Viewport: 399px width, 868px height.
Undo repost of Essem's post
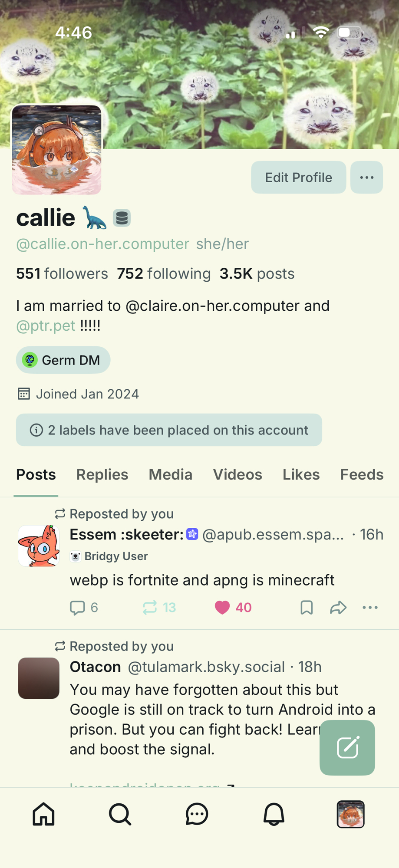[150, 608]
